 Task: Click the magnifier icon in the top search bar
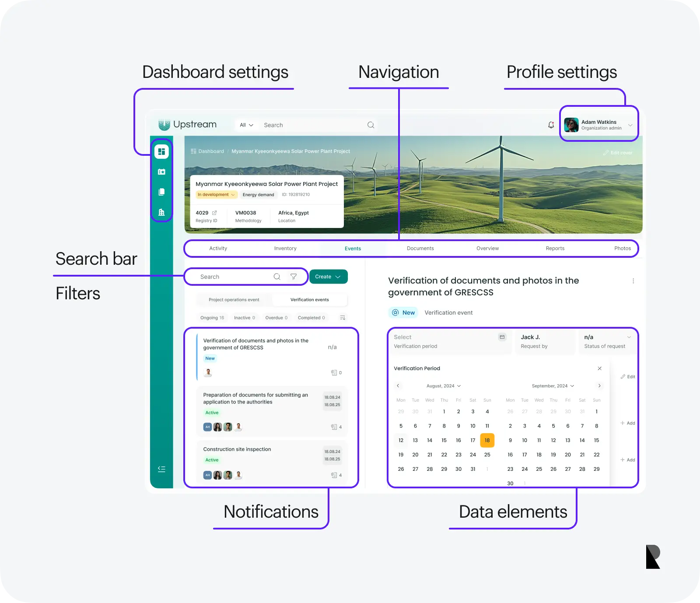coord(371,125)
